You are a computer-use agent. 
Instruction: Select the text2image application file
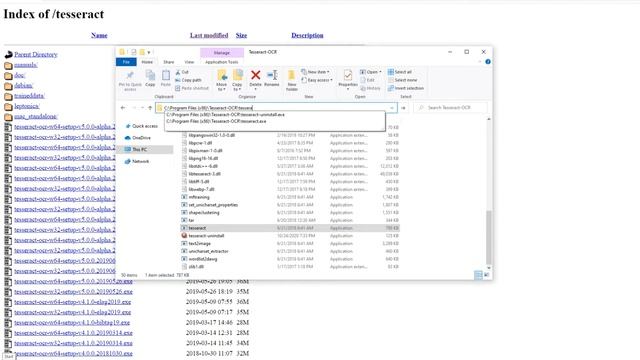click(200, 243)
